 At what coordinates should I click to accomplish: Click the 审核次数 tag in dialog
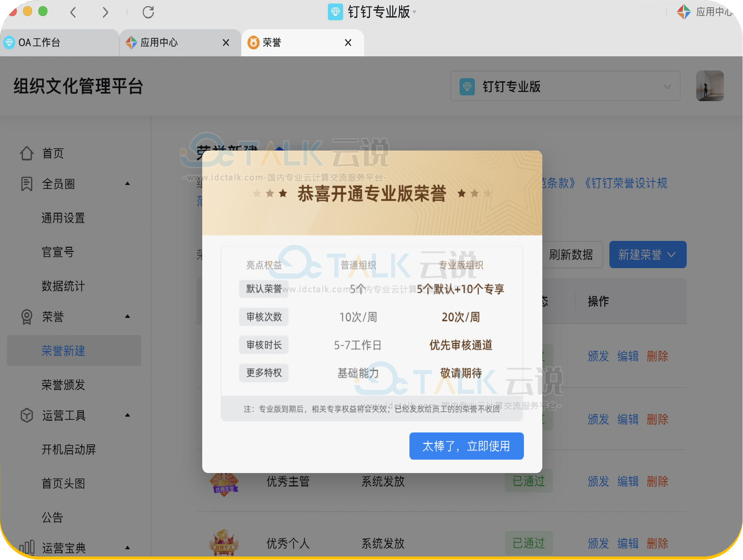click(x=264, y=317)
